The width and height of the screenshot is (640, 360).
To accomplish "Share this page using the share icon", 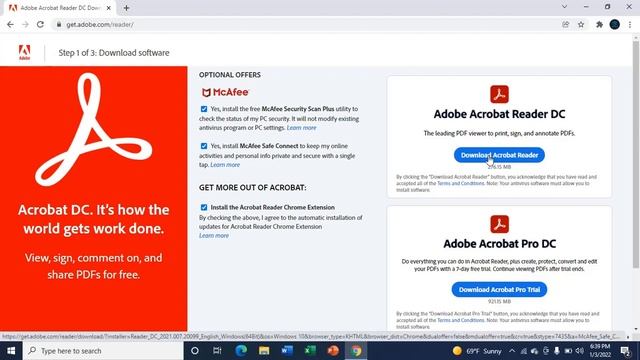I will [x=566, y=24].
